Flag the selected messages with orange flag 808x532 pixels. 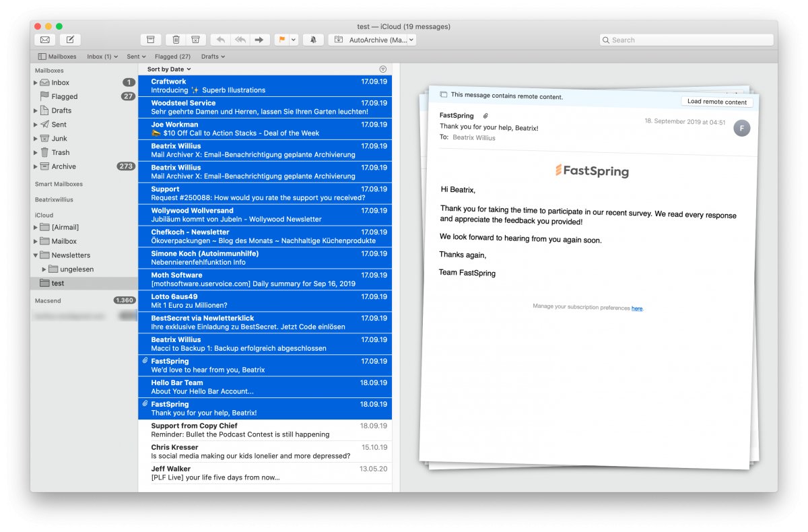point(281,40)
